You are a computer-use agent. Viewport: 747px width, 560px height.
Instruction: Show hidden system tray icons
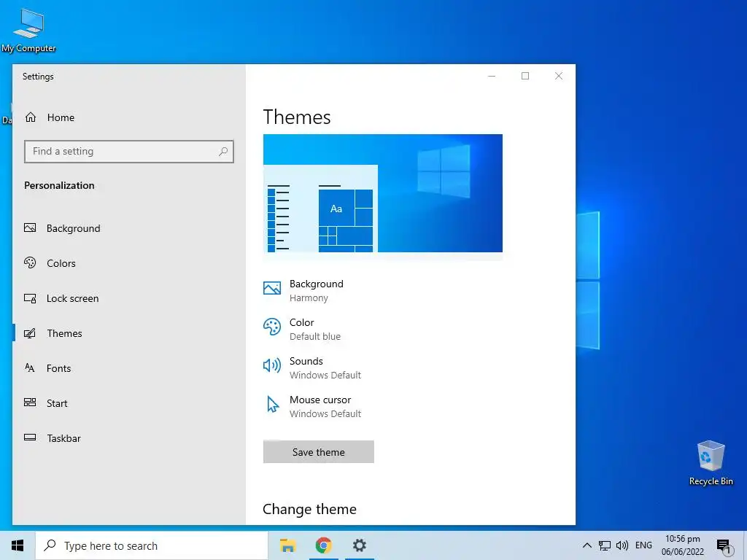pos(587,545)
